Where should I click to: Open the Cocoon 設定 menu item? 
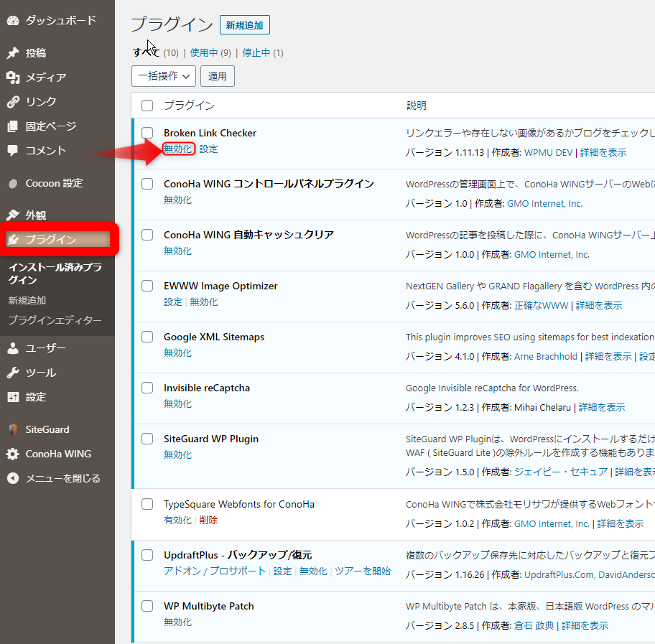pos(55,183)
